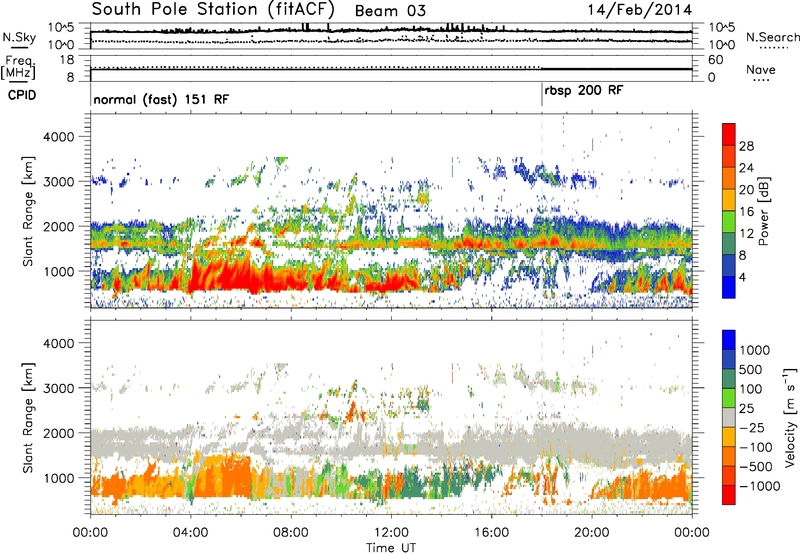Click the "28" label on the Power colorbar

point(746,146)
